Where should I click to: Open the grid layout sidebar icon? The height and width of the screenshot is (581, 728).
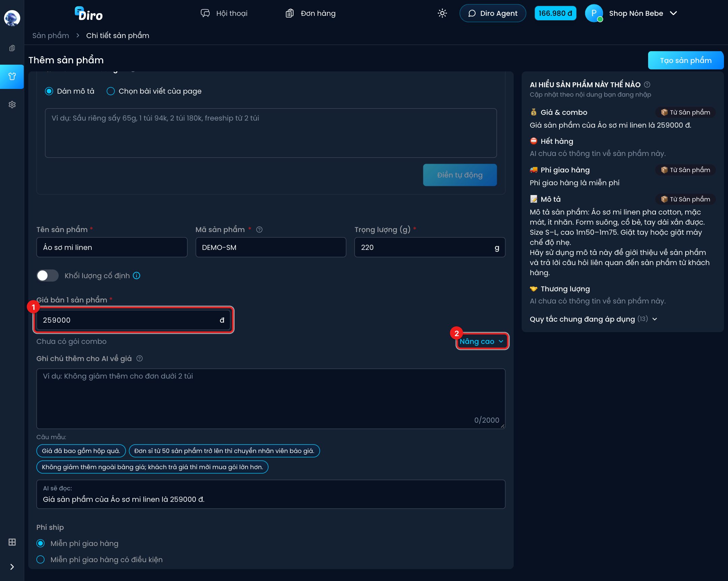point(12,542)
